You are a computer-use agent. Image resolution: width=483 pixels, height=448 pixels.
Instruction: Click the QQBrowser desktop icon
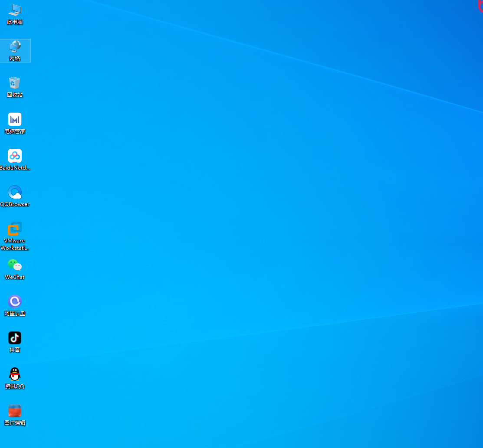point(15,192)
